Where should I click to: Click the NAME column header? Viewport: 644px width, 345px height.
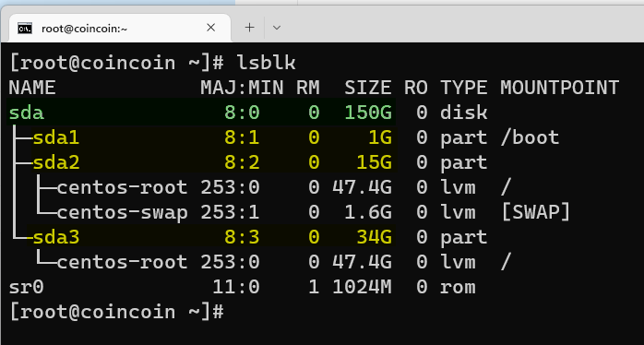coord(32,88)
